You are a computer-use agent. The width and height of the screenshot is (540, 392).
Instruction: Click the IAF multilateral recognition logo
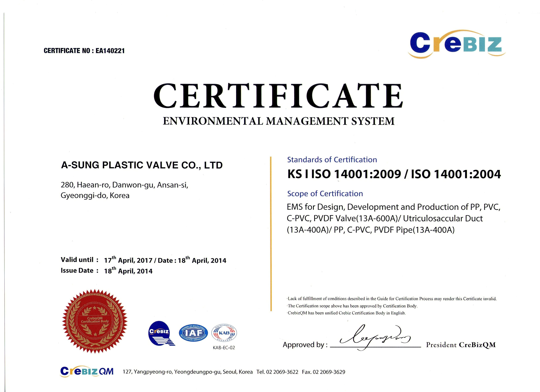(193, 333)
